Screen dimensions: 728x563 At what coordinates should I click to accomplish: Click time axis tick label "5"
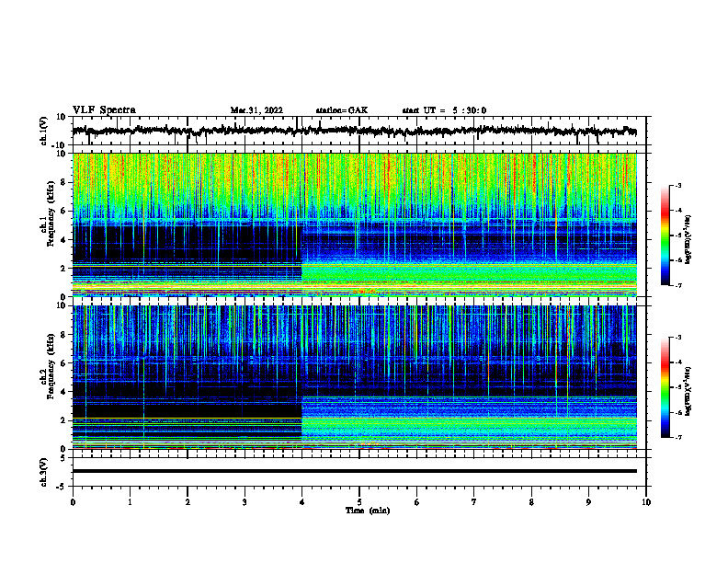click(359, 502)
